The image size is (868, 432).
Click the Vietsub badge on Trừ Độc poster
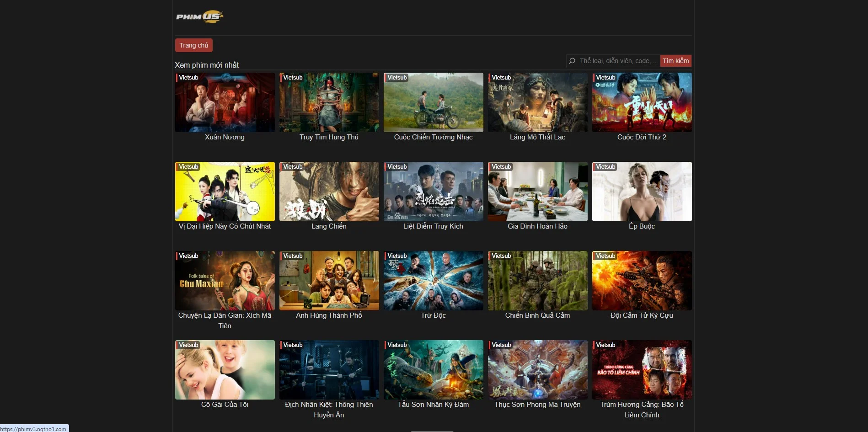pyautogui.click(x=396, y=256)
